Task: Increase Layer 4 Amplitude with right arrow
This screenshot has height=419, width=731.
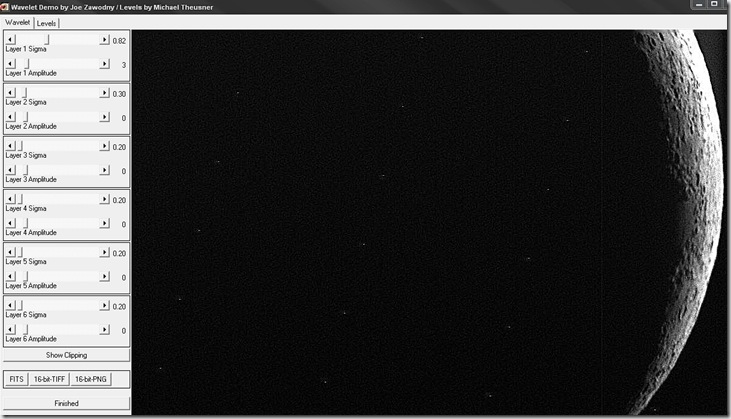Action: point(104,223)
